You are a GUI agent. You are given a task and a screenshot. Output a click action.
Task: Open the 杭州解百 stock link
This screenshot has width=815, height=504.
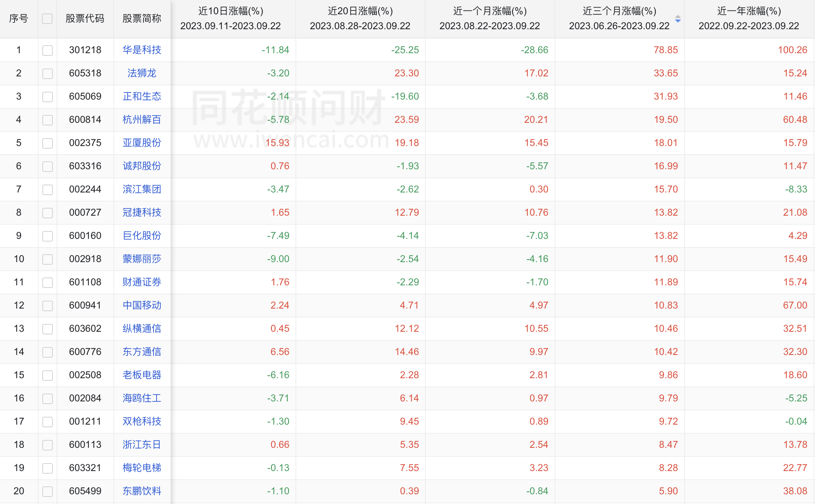tap(142, 119)
